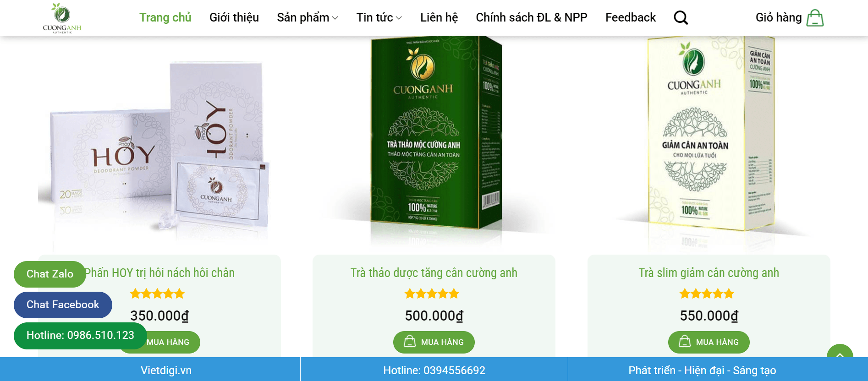
Task: Expand the Tin tức dropdown chevron
Action: [x=399, y=18]
